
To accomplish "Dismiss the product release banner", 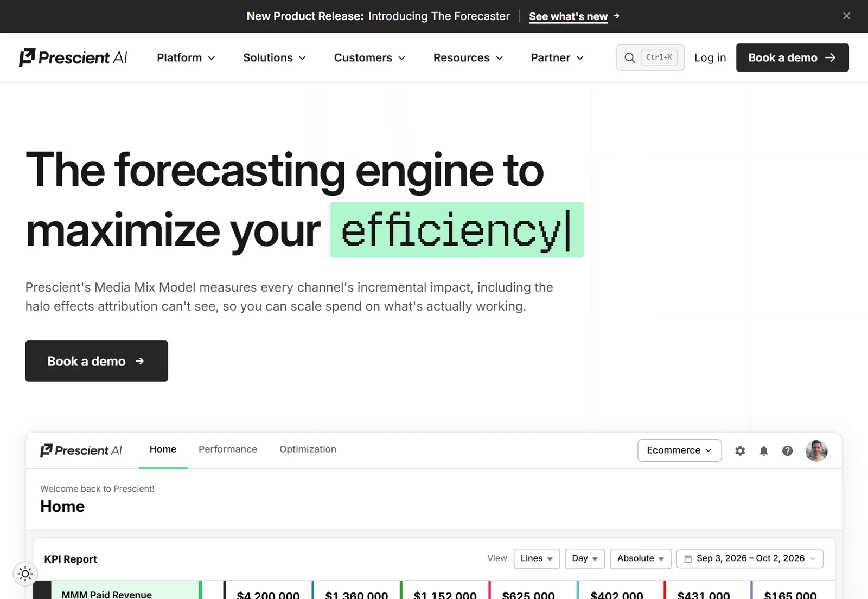I will point(846,16).
